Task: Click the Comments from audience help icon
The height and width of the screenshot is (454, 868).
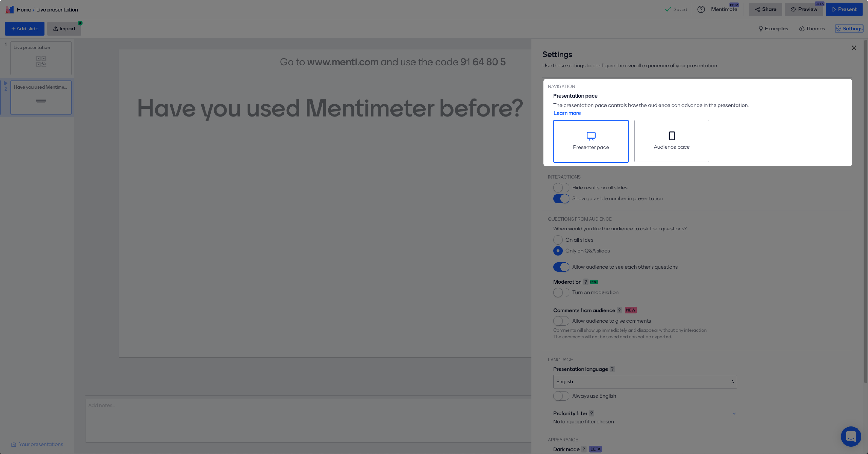Action: click(x=619, y=310)
